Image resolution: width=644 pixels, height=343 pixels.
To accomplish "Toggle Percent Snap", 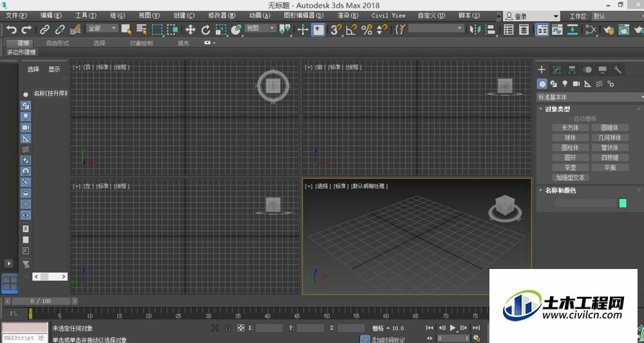I will tap(366, 30).
